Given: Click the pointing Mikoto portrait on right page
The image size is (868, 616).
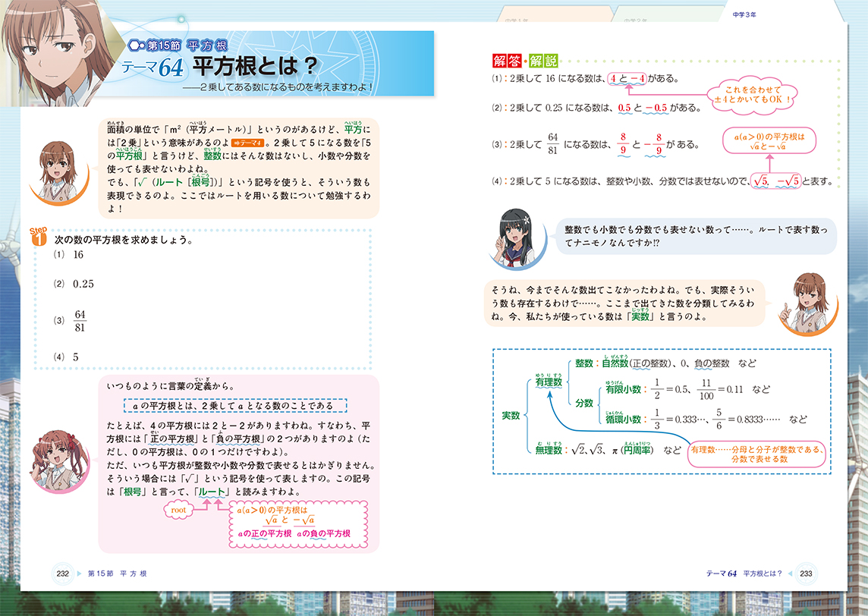Looking at the screenshot, I should click(807, 304).
